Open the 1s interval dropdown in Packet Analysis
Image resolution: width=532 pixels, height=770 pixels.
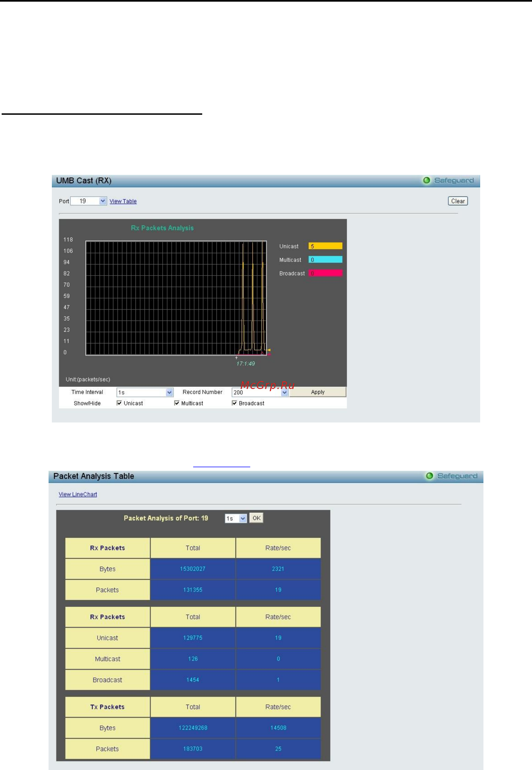click(x=236, y=518)
